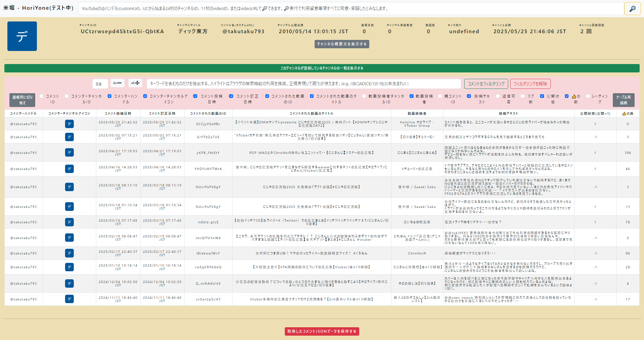Click commenter icon in row yKPB_FAtEtY
644x340 pixels.
[69, 153]
